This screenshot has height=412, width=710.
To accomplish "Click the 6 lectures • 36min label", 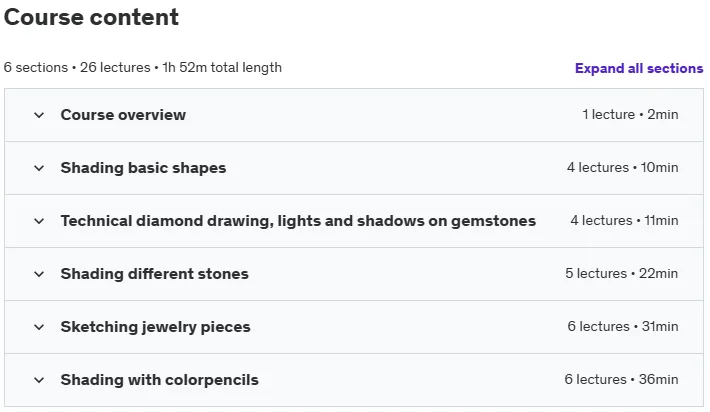I will [x=621, y=379].
